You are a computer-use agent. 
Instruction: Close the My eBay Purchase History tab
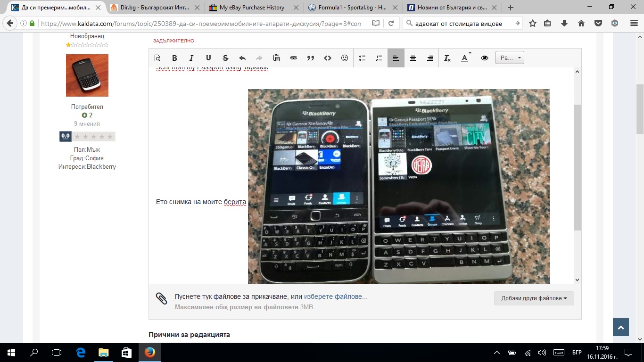tap(296, 8)
